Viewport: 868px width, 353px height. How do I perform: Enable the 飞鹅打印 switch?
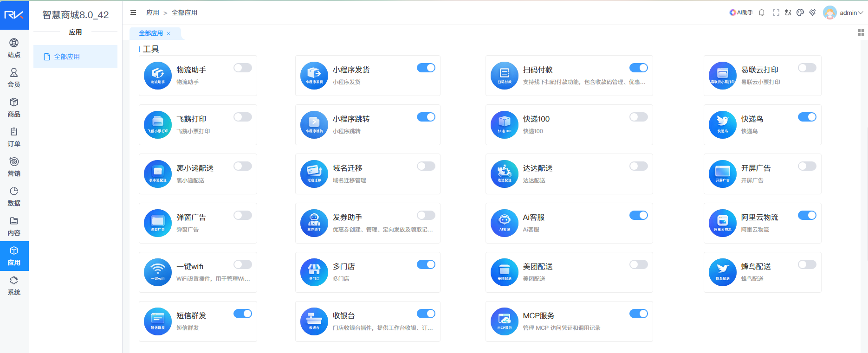point(243,117)
